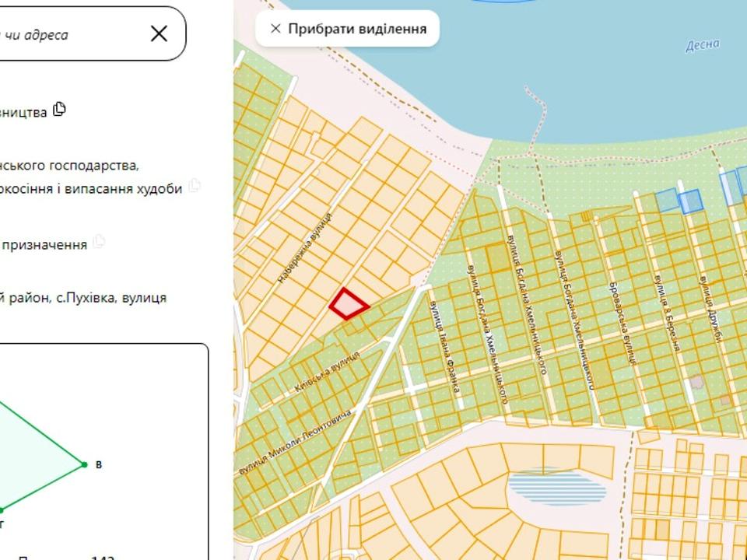
Task: Copy the text ending in 'призначення'
Action: [99, 241]
